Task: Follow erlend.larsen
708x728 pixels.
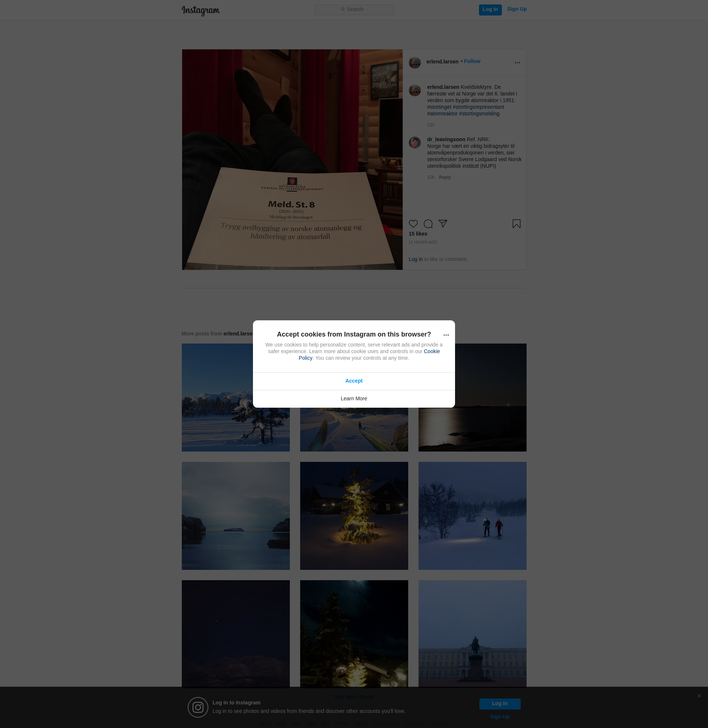Action: pos(472,61)
